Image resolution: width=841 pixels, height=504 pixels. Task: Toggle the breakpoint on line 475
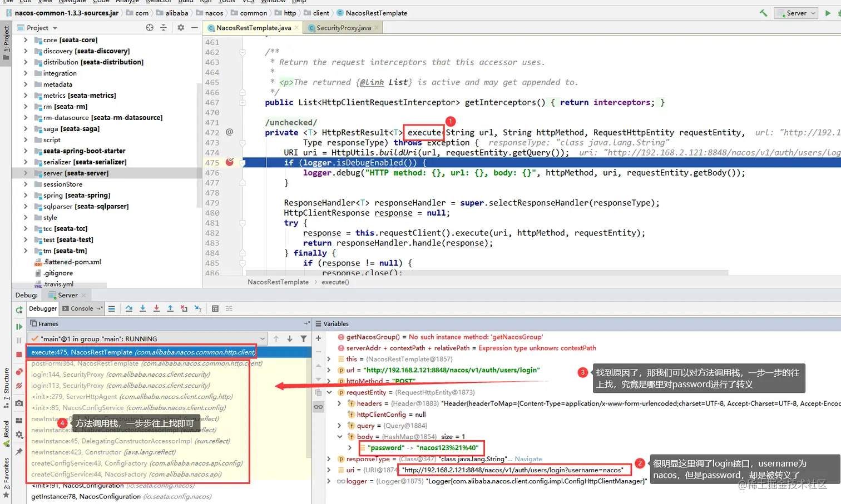point(230,162)
